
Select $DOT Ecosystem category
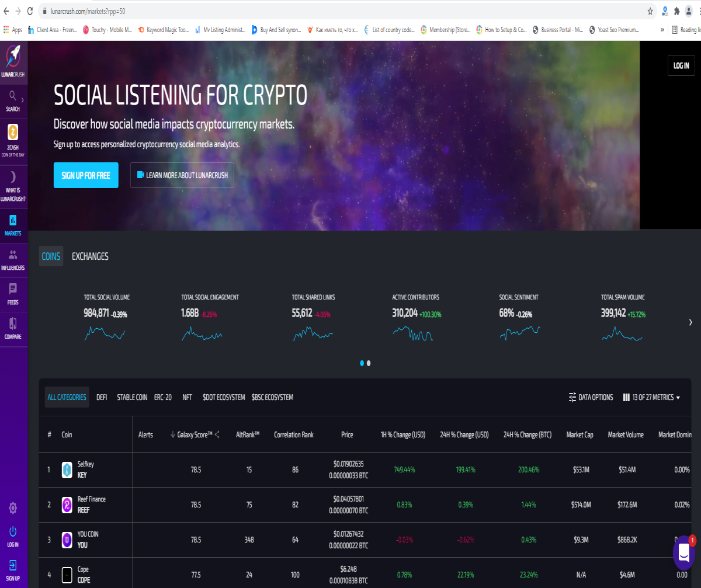click(224, 397)
